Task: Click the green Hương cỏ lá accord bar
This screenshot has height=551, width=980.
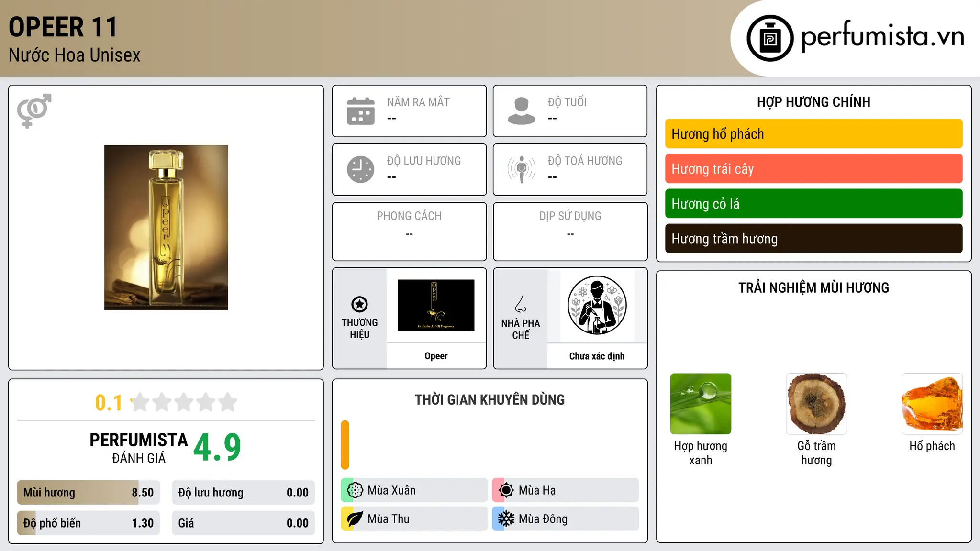Action: (x=813, y=204)
